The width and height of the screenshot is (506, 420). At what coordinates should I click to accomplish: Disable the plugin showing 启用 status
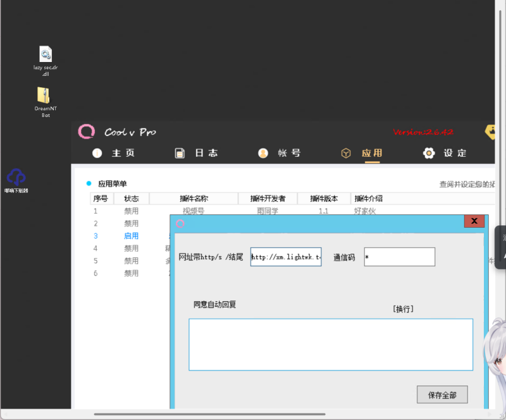(x=131, y=235)
